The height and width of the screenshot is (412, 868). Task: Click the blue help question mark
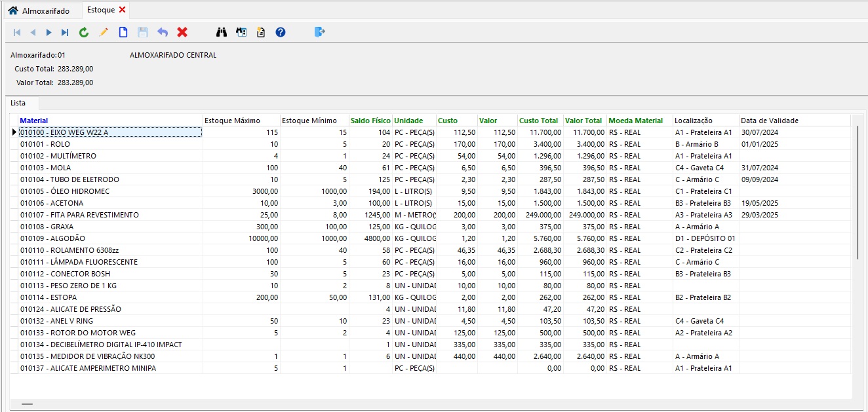pos(281,32)
